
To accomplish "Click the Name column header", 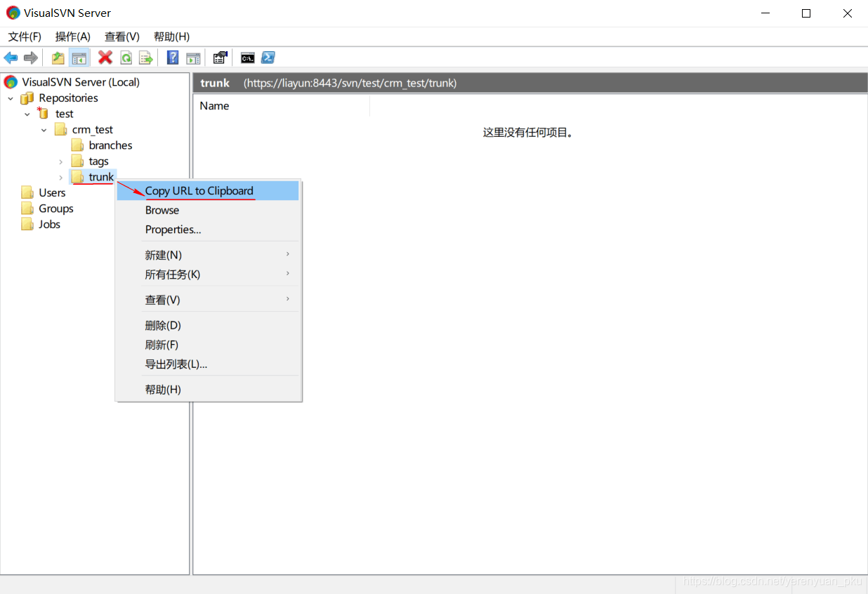I will pyautogui.click(x=281, y=106).
